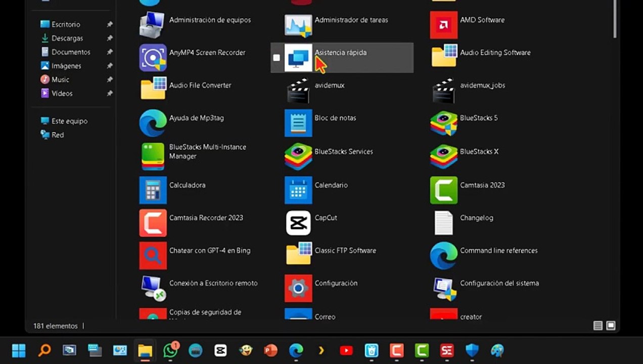Go to Music in sidebar

click(60, 79)
